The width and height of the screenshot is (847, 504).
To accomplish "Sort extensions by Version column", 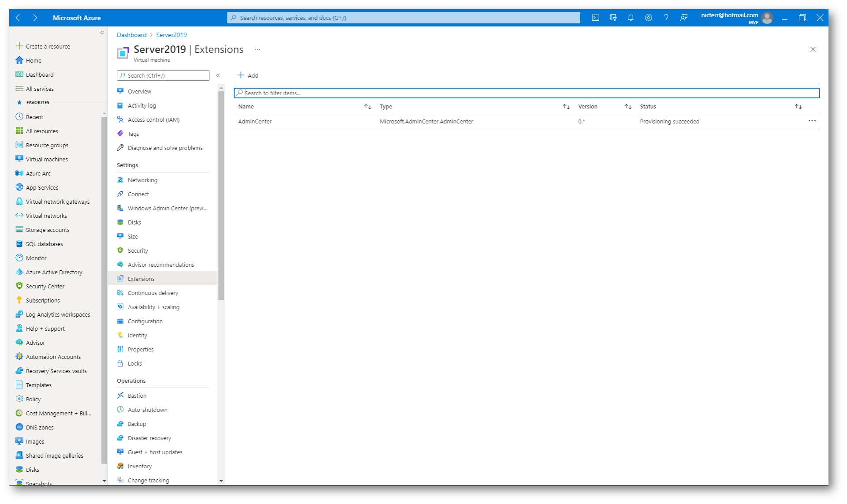I will pos(628,107).
